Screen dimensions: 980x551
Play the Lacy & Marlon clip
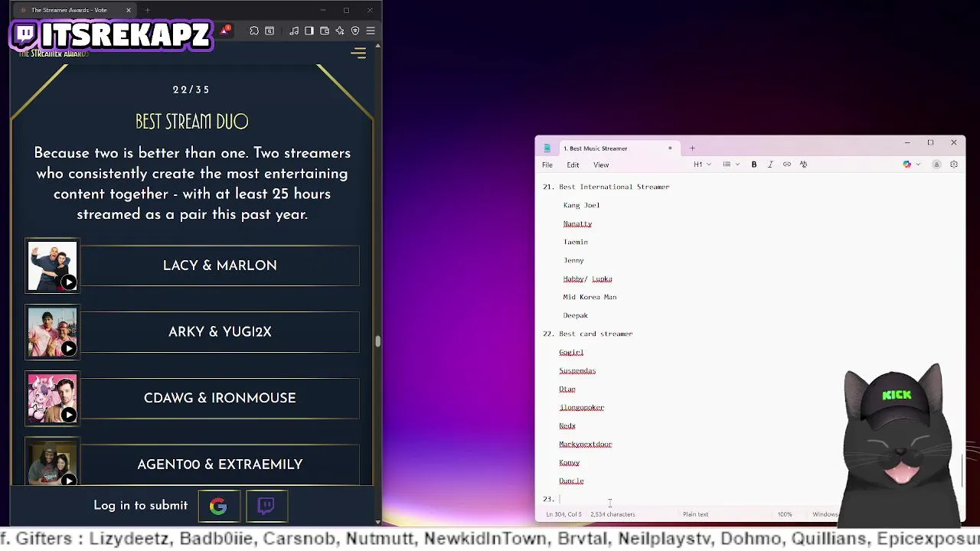[x=69, y=282]
